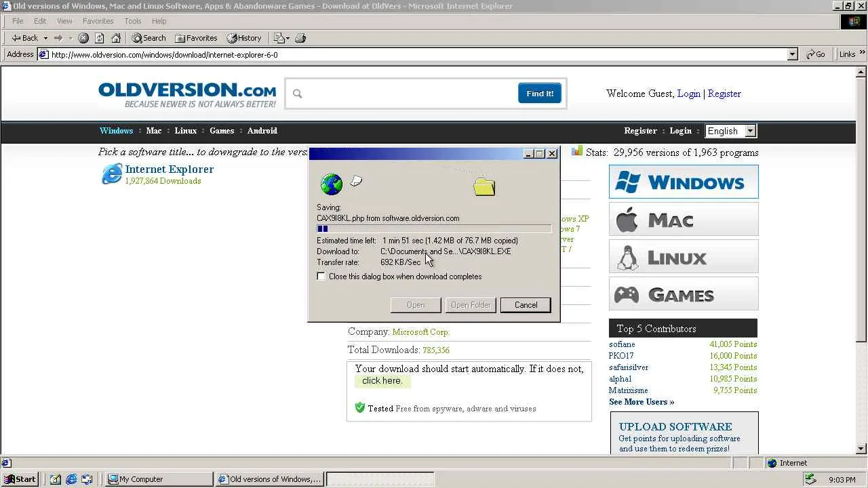Select Linux in the site navigation bar
This screenshot has height=488, width=868.
pyautogui.click(x=186, y=131)
